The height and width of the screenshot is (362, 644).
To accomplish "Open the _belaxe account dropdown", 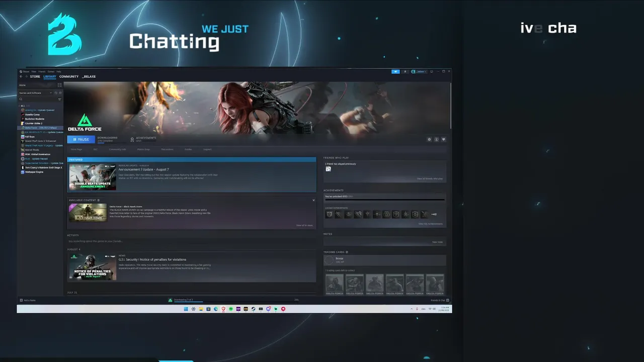I will click(x=419, y=71).
